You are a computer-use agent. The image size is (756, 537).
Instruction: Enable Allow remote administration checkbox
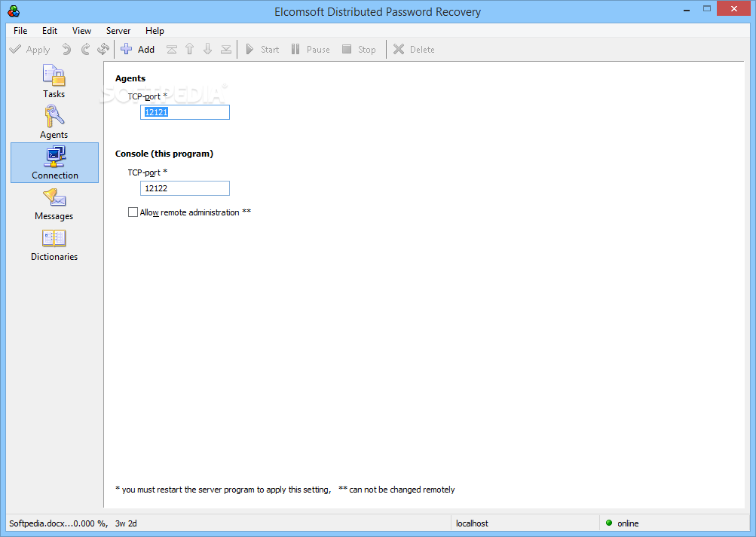133,212
